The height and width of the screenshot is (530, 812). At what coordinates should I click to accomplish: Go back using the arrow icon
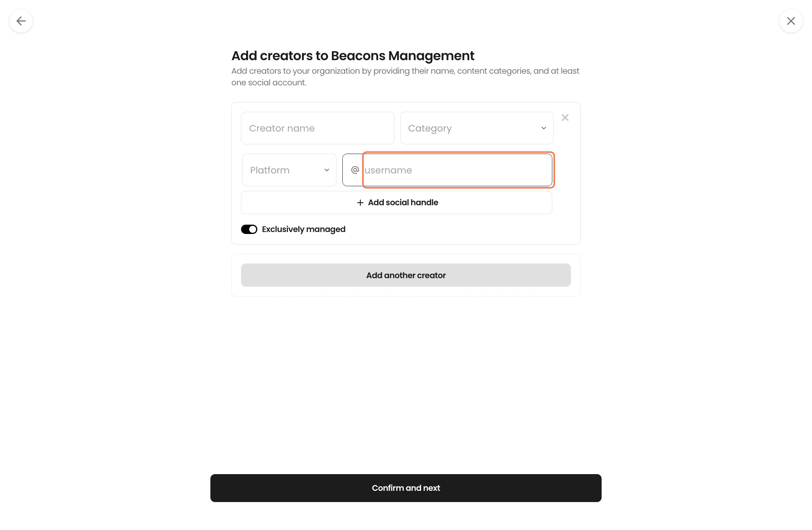click(x=21, y=21)
